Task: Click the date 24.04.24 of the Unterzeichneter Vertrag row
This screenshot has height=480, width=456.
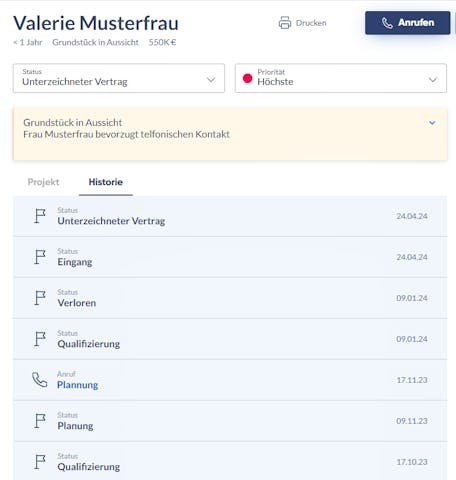Action: pyautogui.click(x=412, y=216)
